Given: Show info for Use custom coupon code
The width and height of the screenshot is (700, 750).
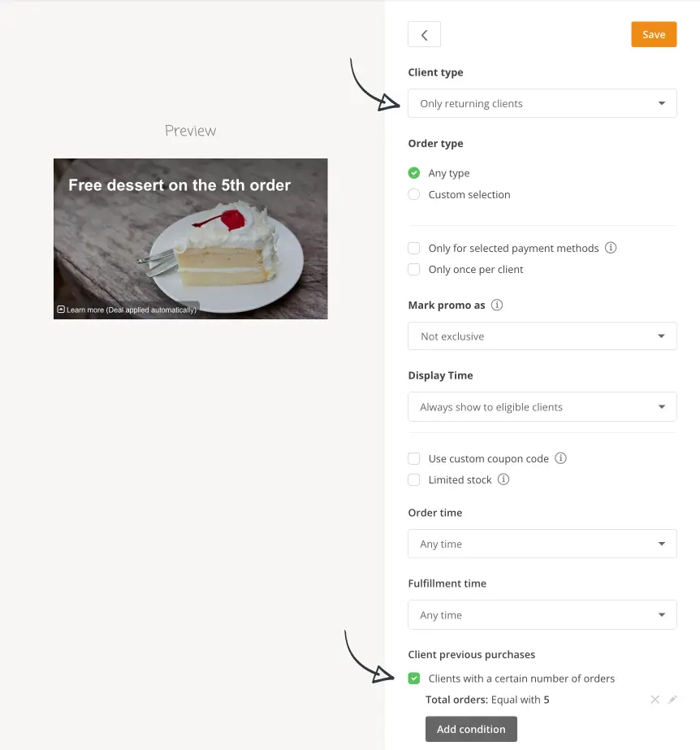Looking at the screenshot, I should tap(560, 458).
